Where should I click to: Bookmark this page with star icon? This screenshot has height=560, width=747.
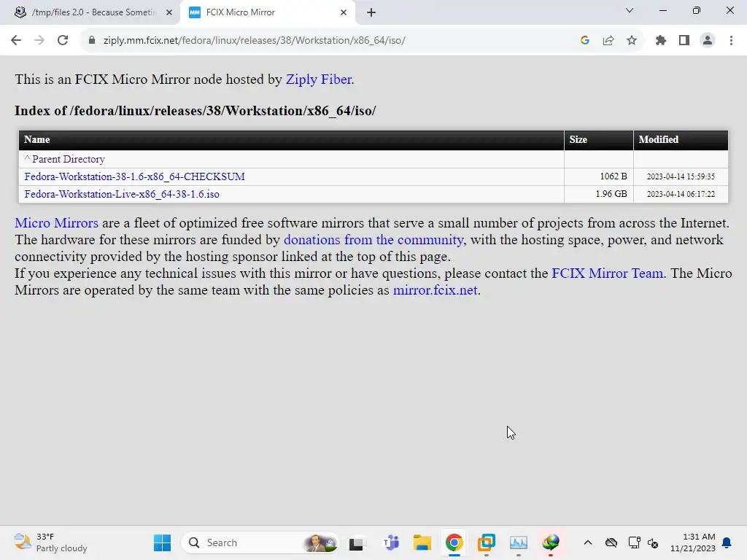tap(632, 41)
